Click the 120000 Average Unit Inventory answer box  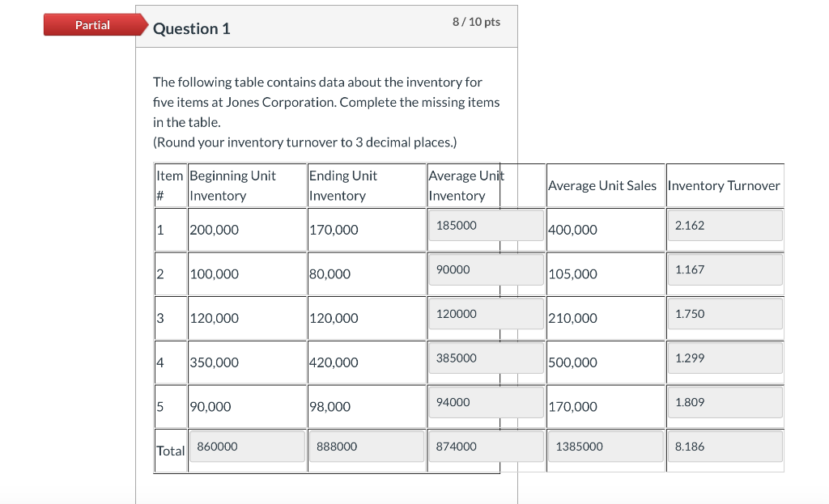pos(485,314)
